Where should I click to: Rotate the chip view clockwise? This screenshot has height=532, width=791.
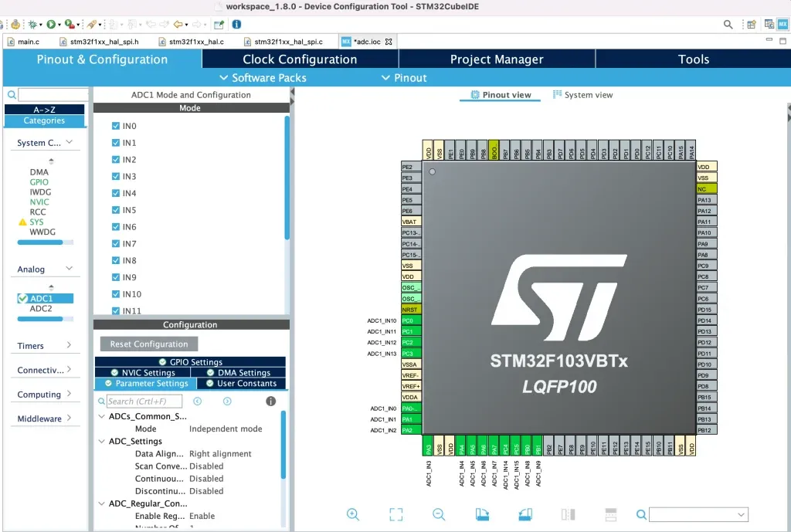click(x=483, y=514)
